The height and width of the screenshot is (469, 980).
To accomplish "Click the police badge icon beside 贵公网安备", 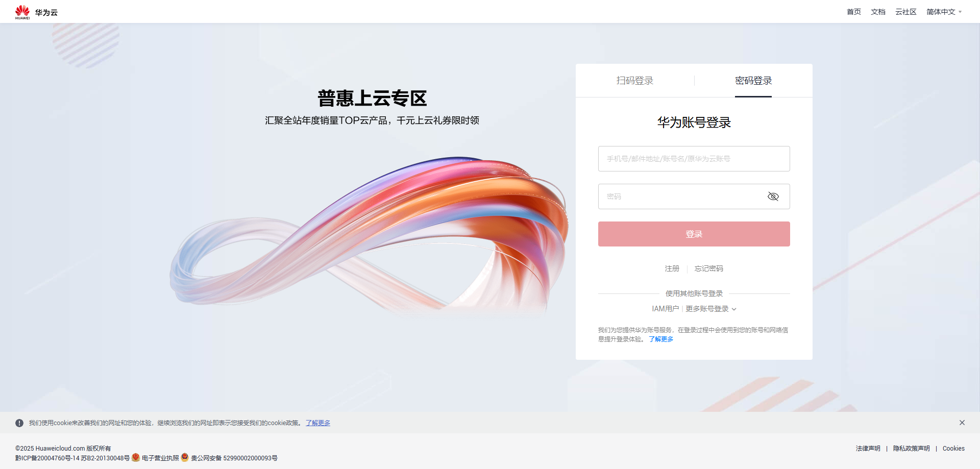I will click(x=185, y=457).
